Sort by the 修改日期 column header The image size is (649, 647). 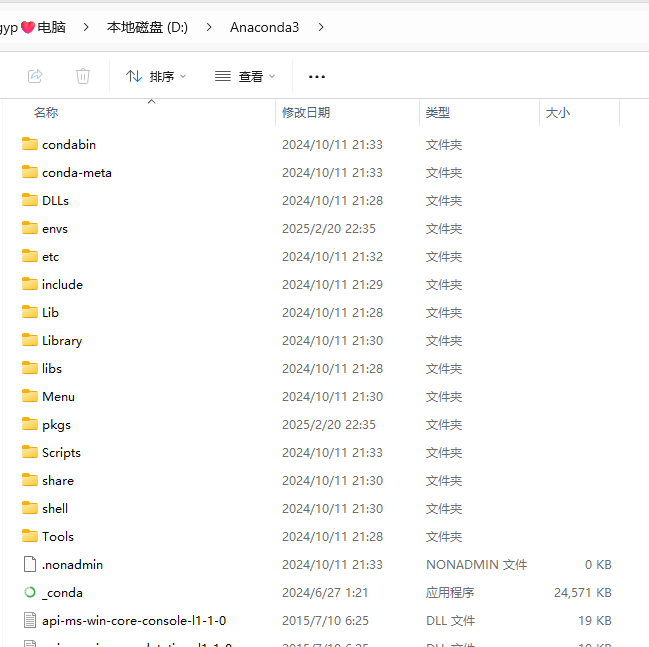coord(306,113)
